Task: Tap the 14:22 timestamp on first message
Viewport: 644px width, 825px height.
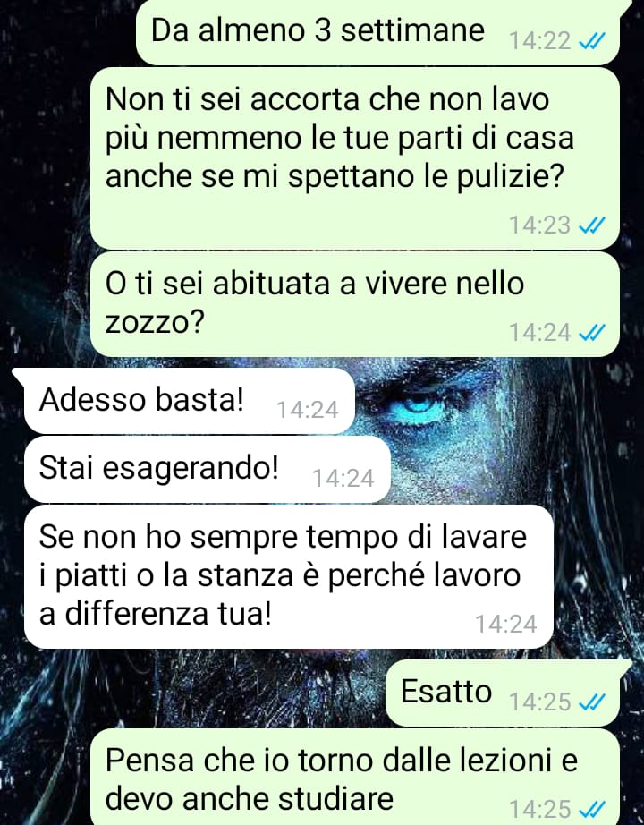Action: tap(540, 40)
